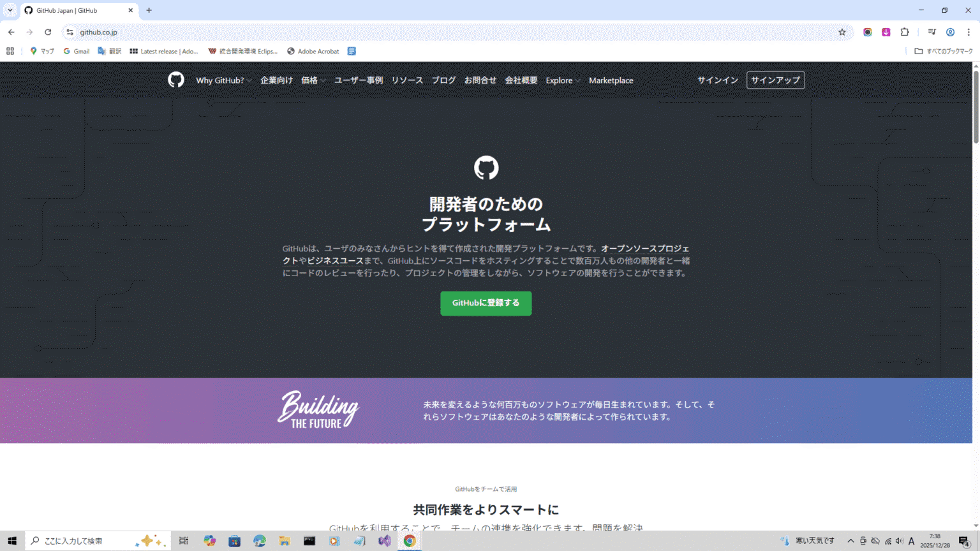980x551 pixels.
Task: Open the 翻訳 (Translate) bookmark
Action: (x=109, y=51)
